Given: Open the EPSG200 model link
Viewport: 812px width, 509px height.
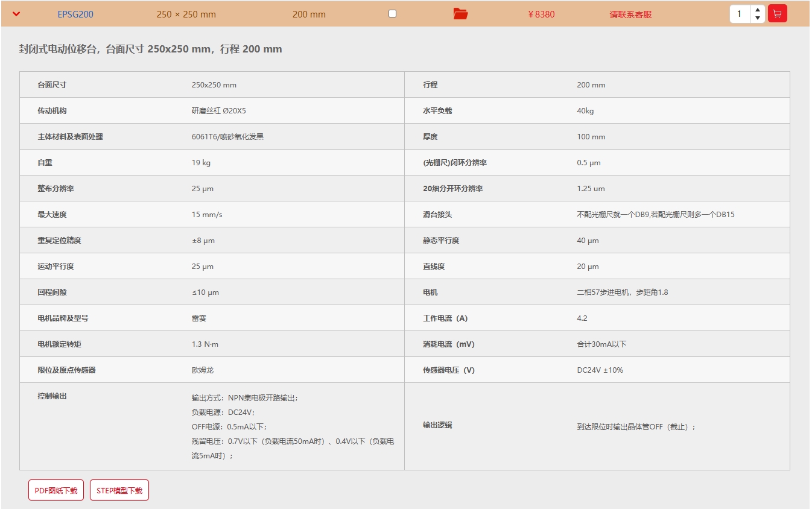Looking at the screenshot, I should click(75, 14).
